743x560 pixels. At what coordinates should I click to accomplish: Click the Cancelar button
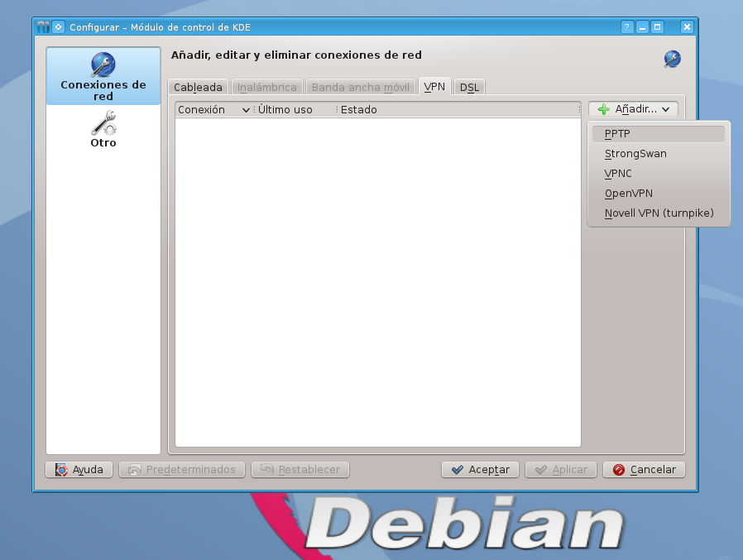coord(645,470)
